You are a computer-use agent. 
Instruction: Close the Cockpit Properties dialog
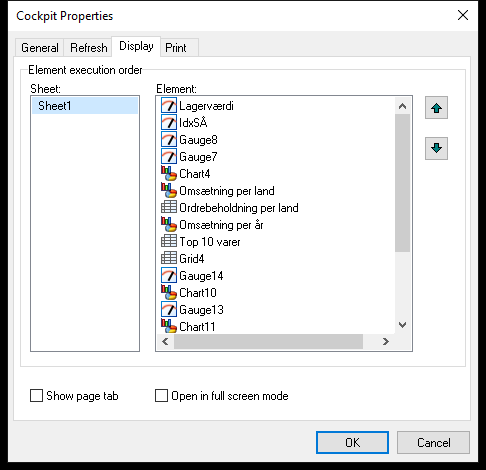tap(463, 15)
